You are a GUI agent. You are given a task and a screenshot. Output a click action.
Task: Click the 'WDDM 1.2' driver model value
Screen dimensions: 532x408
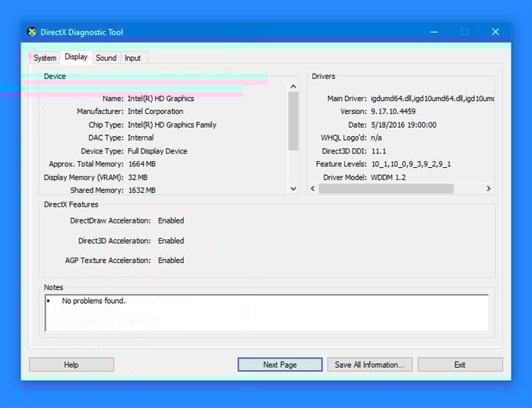pyautogui.click(x=388, y=177)
